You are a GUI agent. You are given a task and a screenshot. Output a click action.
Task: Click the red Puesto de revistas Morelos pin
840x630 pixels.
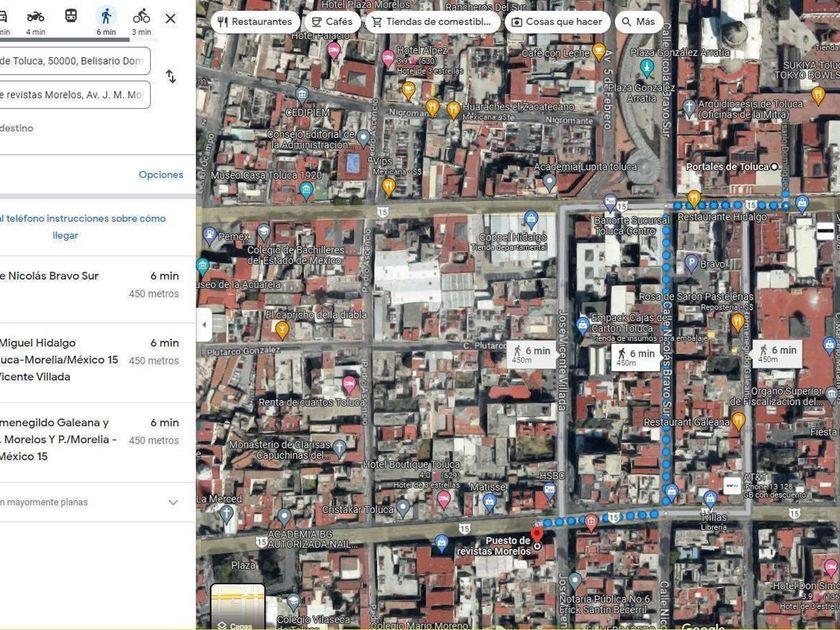click(x=537, y=535)
